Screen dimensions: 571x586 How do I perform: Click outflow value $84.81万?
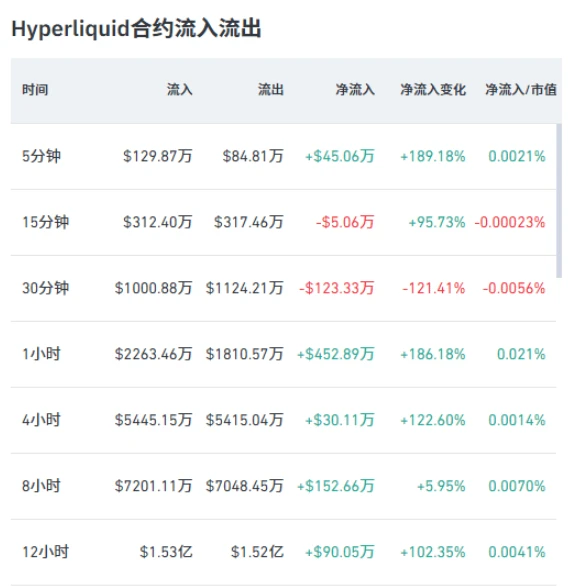tap(253, 156)
